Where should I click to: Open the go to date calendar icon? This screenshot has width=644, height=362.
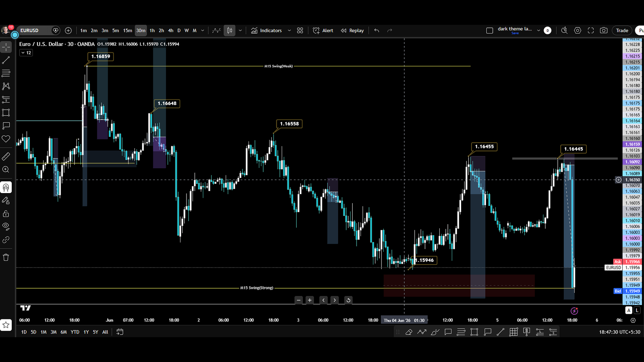click(x=120, y=332)
